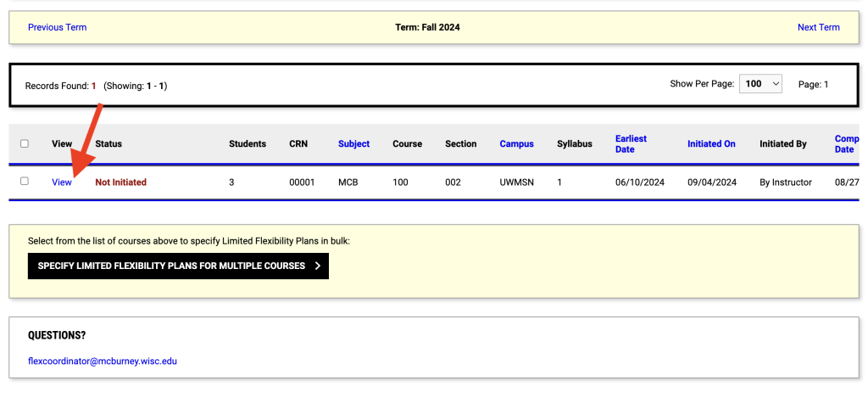Screen dimensions: 868x409
Task: Click the Page: 1 indicator
Action: click(813, 84)
